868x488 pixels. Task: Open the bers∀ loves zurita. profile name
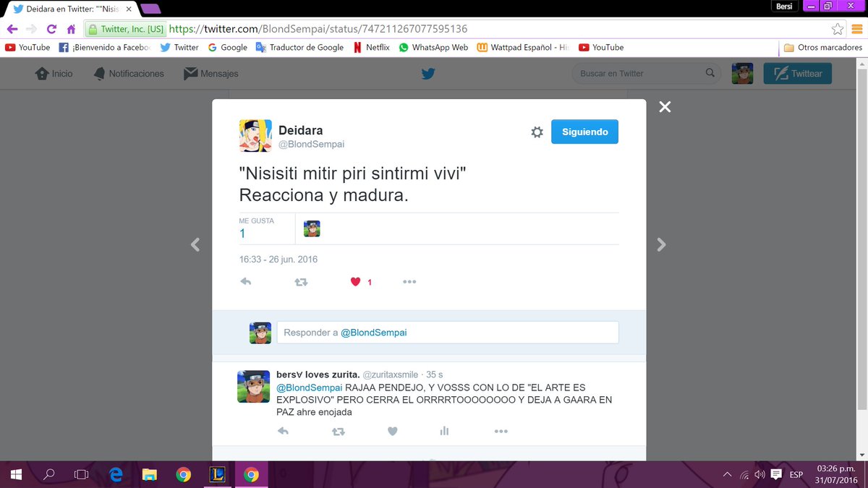318,374
